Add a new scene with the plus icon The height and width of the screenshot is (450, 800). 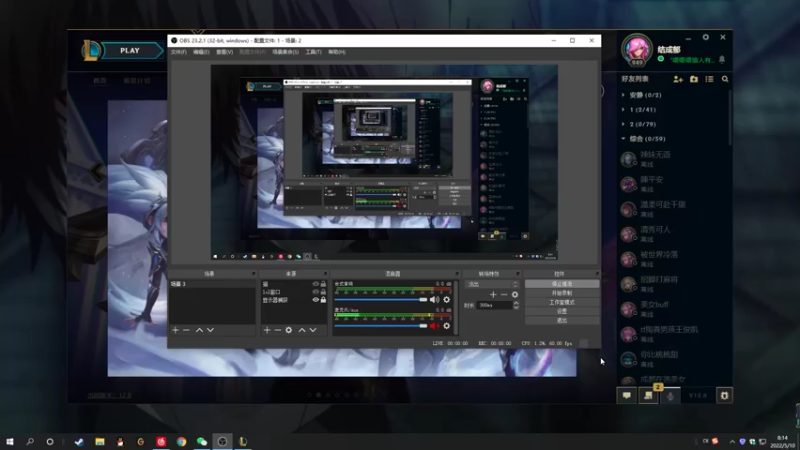[x=176, y=330]
